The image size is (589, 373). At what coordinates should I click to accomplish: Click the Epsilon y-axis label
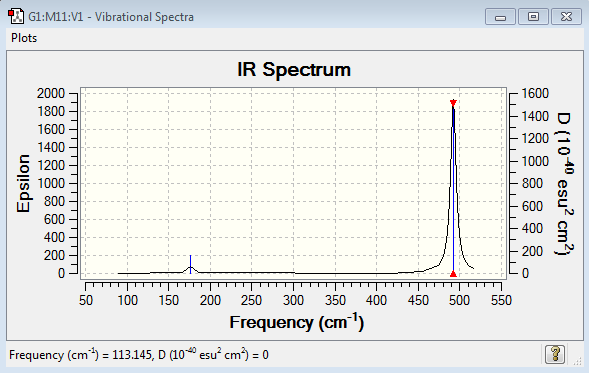[x=23, y=183]
